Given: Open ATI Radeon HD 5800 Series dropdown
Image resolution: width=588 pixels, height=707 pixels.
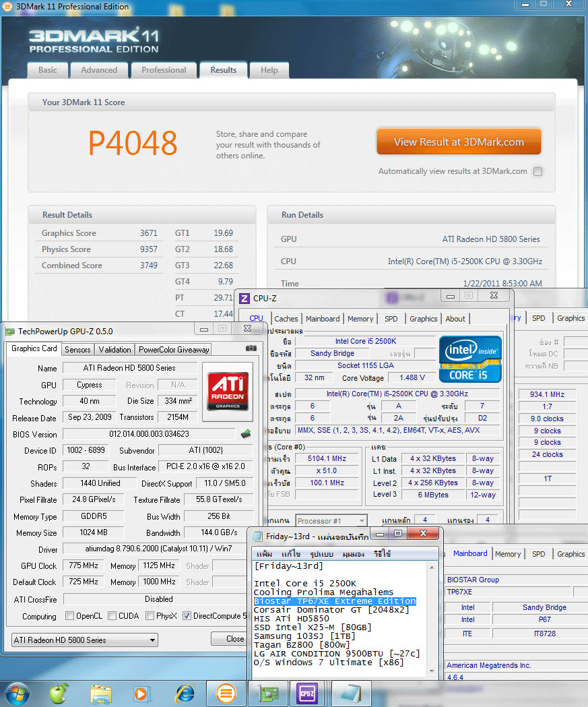Looking at the screenshot, I should tap(84, 640).
